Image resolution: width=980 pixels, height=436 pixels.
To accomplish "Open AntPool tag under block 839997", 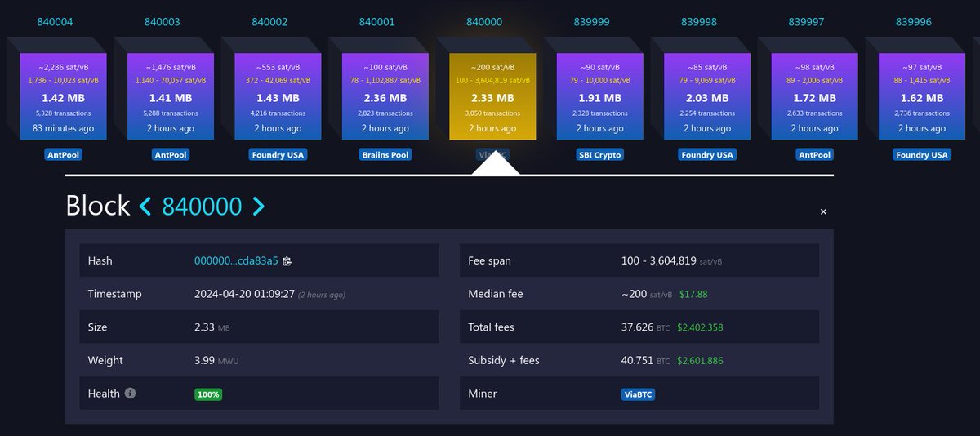I will pyautogui.click(x=814, y=154).
